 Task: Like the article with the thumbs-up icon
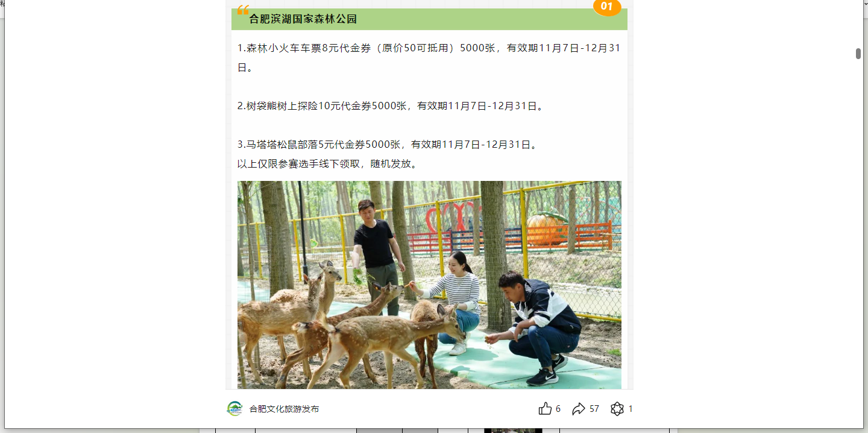click(x=545, y=409)
